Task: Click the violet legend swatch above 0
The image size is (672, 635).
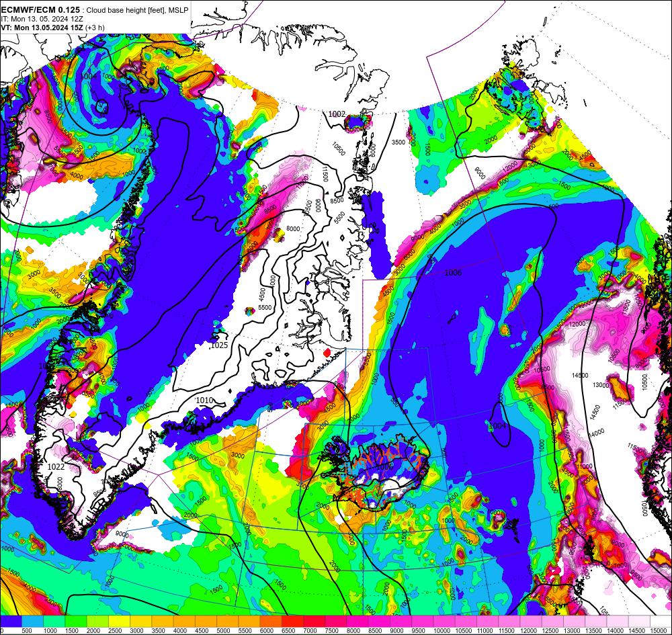Action: tap(11, 622)
